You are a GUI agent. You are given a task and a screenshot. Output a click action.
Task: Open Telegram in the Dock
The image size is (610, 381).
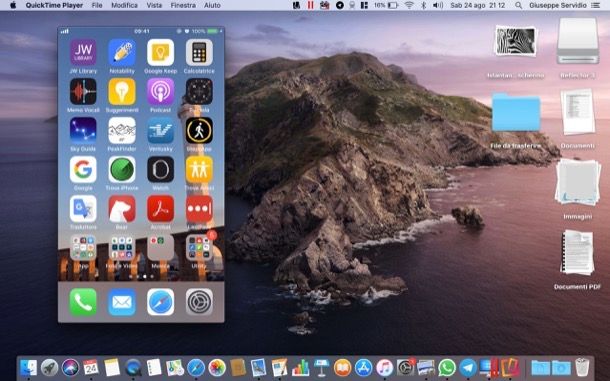pyautogui.click(x=468, y=367)
